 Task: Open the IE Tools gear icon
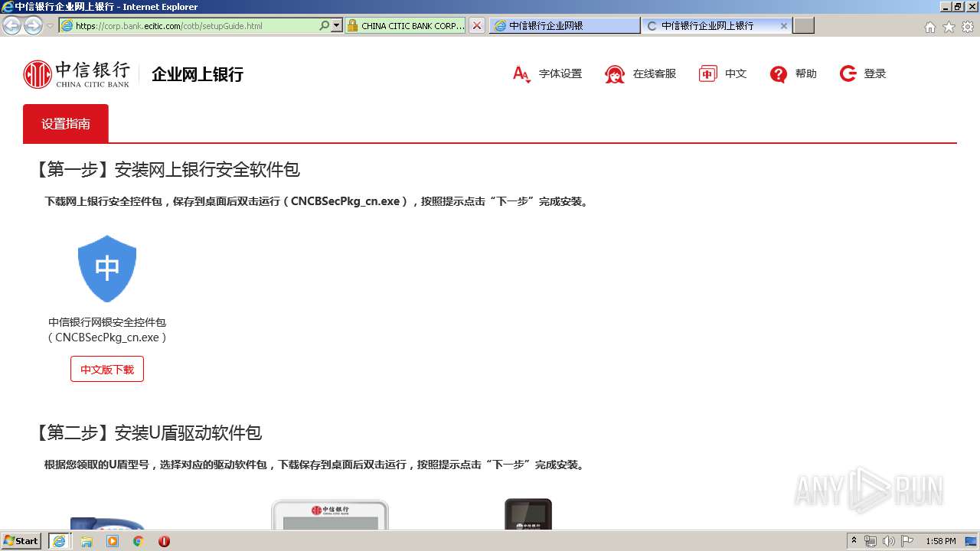coord(968,27)
